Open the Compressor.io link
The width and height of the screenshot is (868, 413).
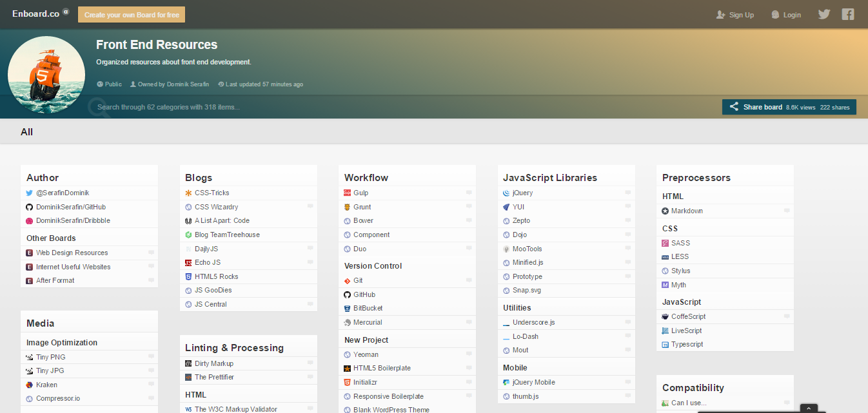[58, 398]
